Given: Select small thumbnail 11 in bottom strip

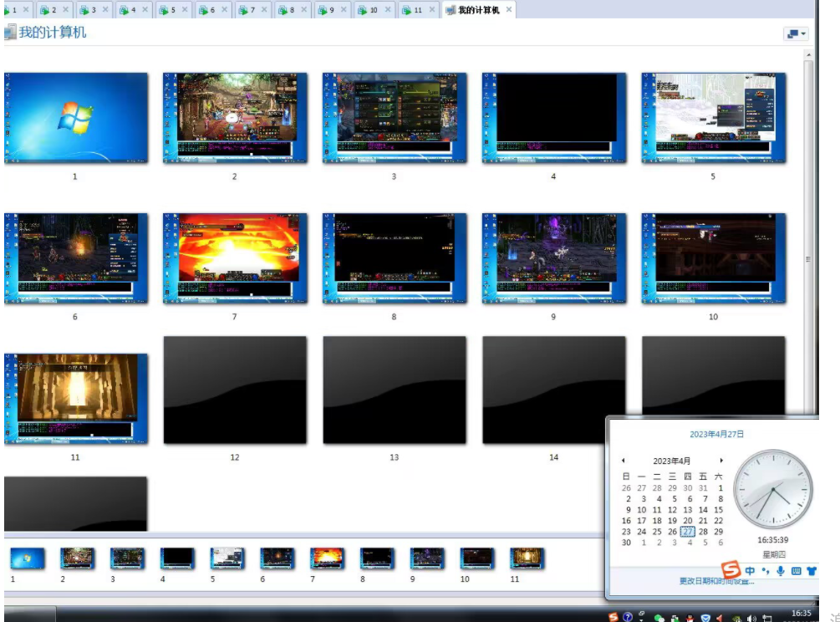Looking at the screenshot, I should (527, 558).
